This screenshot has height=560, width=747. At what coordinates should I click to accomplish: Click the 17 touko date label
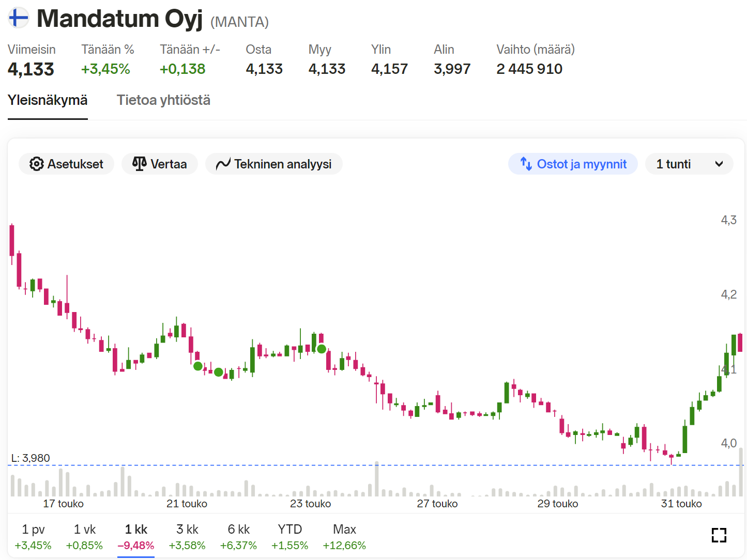(x=63, y=504)
